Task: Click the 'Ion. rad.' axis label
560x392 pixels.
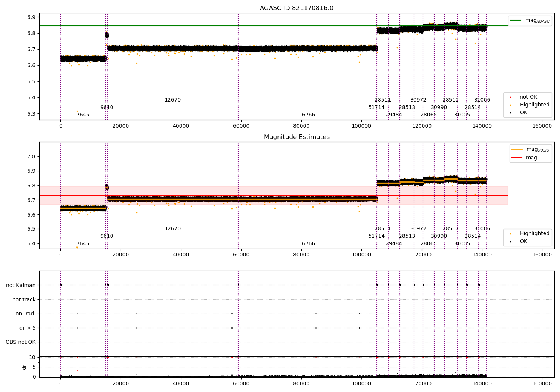Action: coord(25,314)
